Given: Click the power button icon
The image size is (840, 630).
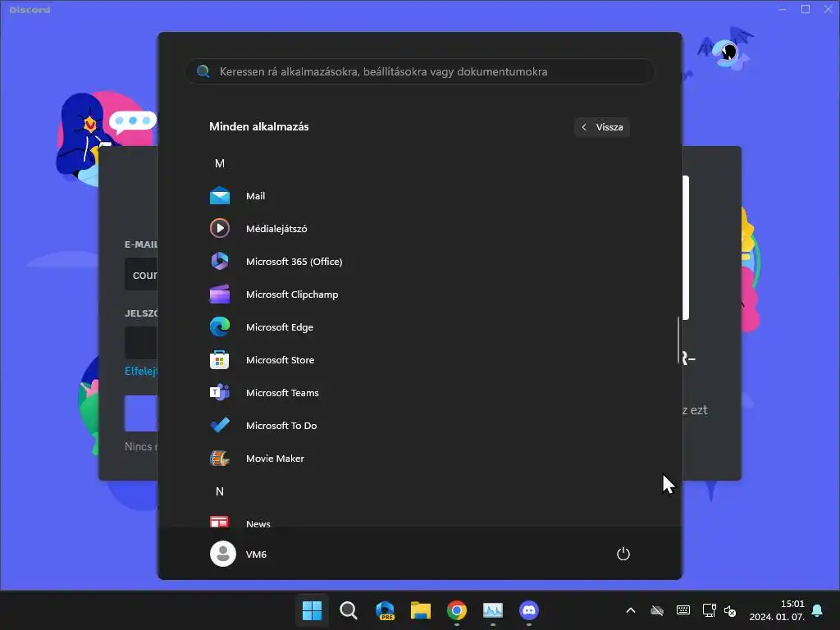Looking at the screenshot, I should [623, 554].
